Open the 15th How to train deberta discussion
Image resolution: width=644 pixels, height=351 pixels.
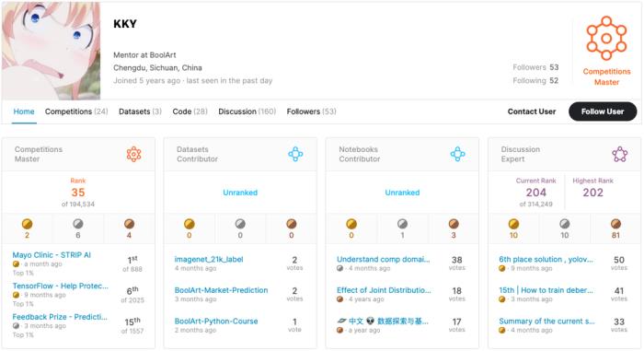pyautogui.click(x=546, y=290)
